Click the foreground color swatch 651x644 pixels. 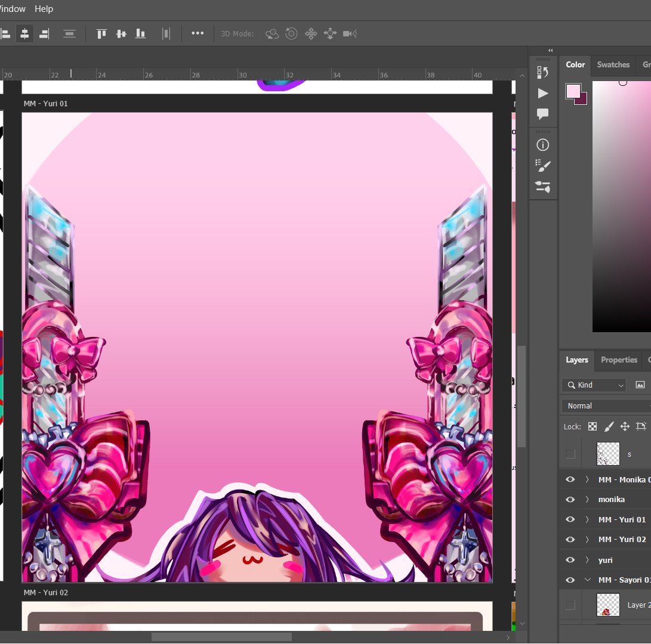click(x=573, y=91)
